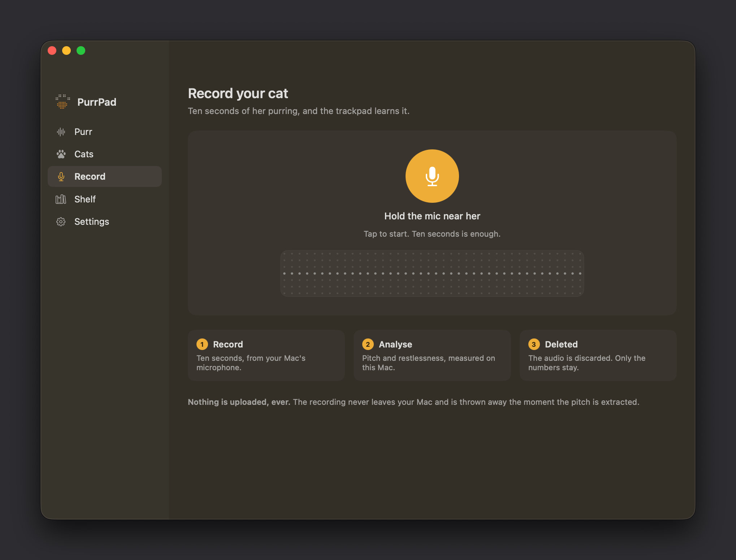Select the Record sidebar item
The width and height of the screenshot is (736, 560).
click(x=105, y=176)
